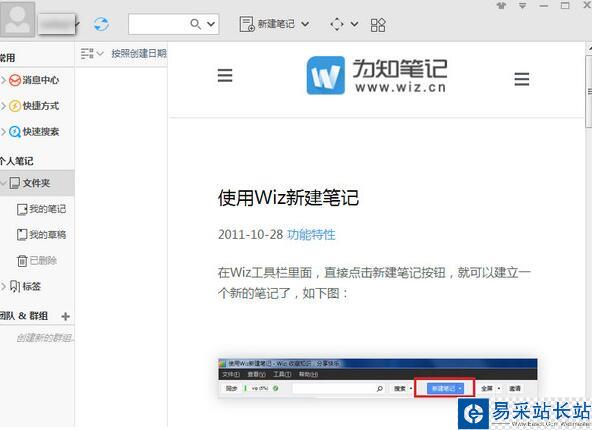Click the 按照创建日期 sort option
The height and width of the screenshot is (430, 592).
tap(139, 54)
